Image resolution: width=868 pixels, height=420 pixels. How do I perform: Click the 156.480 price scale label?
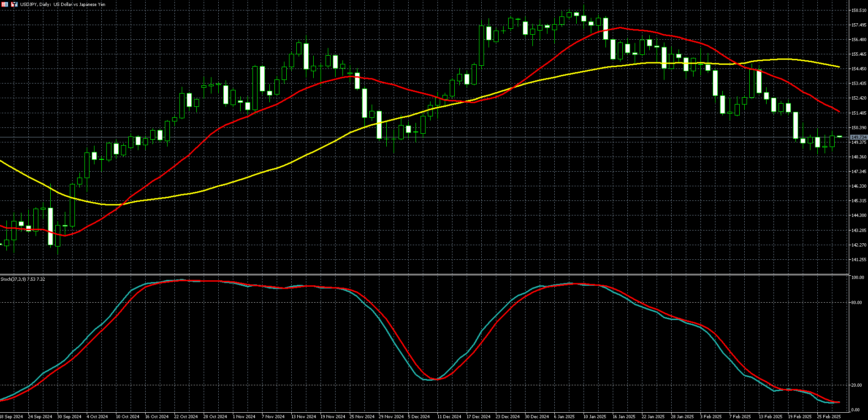[x=859, y=40]
